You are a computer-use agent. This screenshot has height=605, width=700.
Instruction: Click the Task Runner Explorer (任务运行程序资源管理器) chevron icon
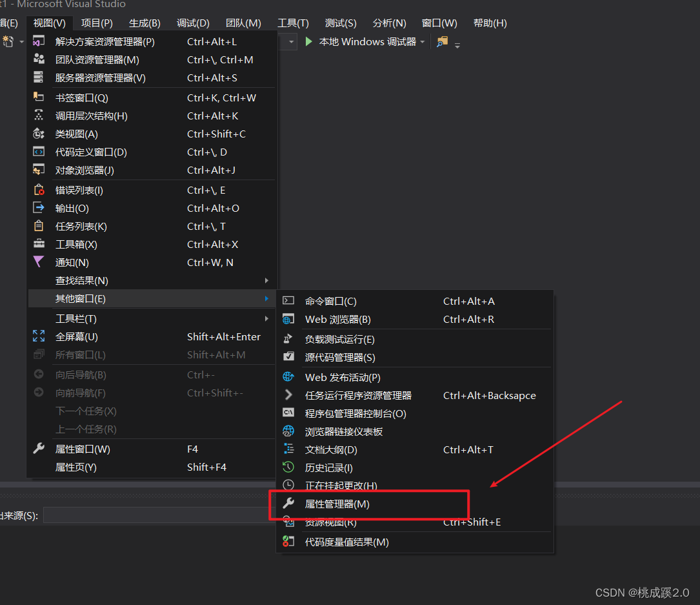[288, 395]
